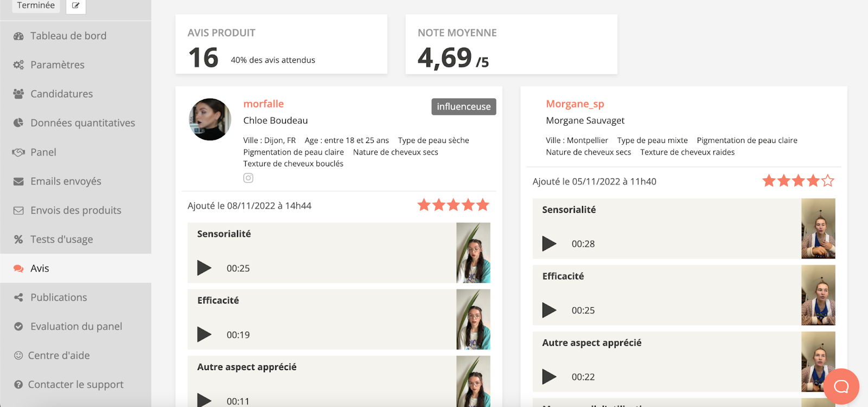This screenshot has width=868, height=407.
Task: Click the Publications share icon
Action: click(x=18, y=298)
